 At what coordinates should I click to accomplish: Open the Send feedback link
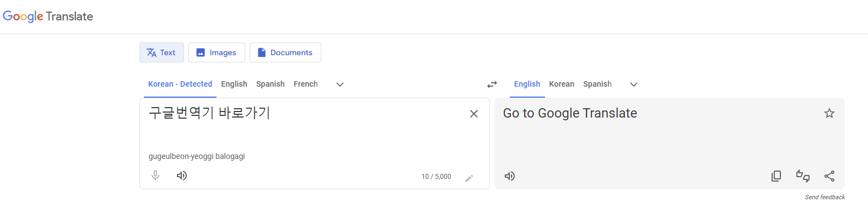824,197
